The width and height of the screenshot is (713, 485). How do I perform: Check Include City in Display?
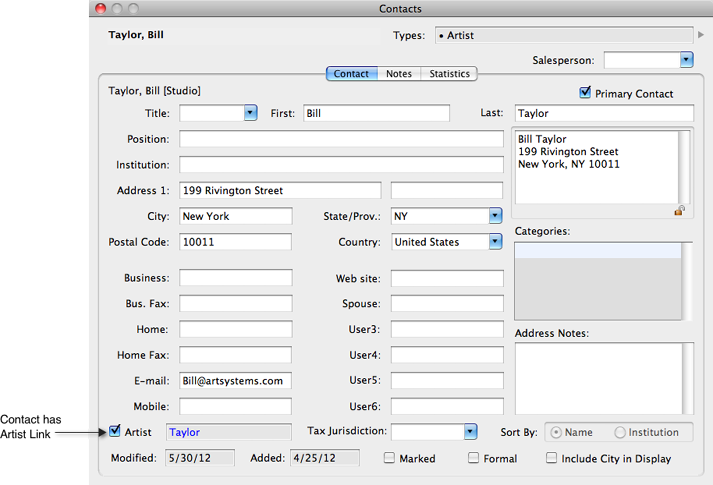[551, 458]
